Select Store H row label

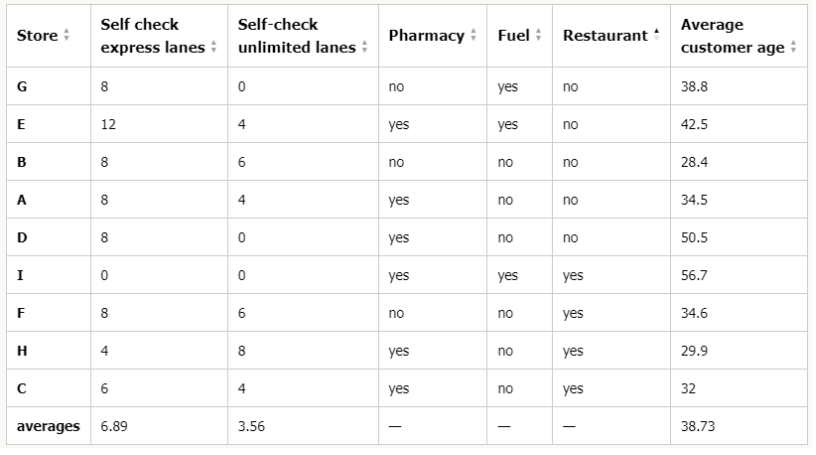click(x=22, y=351)
